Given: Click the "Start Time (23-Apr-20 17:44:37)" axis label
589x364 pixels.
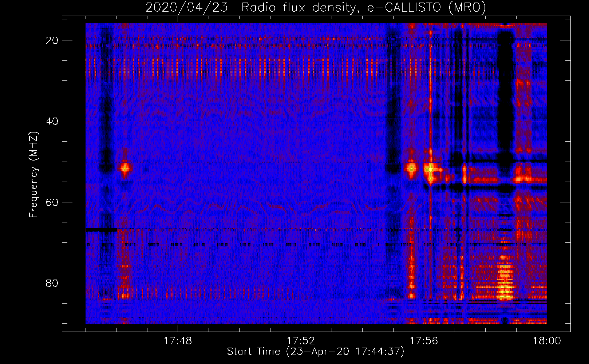Looking at the screenshot, I should [x=316, y=352].
